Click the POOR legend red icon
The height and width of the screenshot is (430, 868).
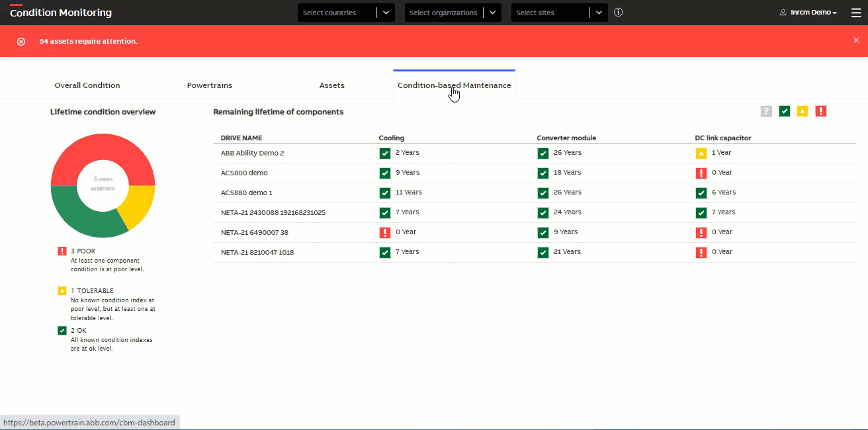pyautogui.click(x=62, y=251)
